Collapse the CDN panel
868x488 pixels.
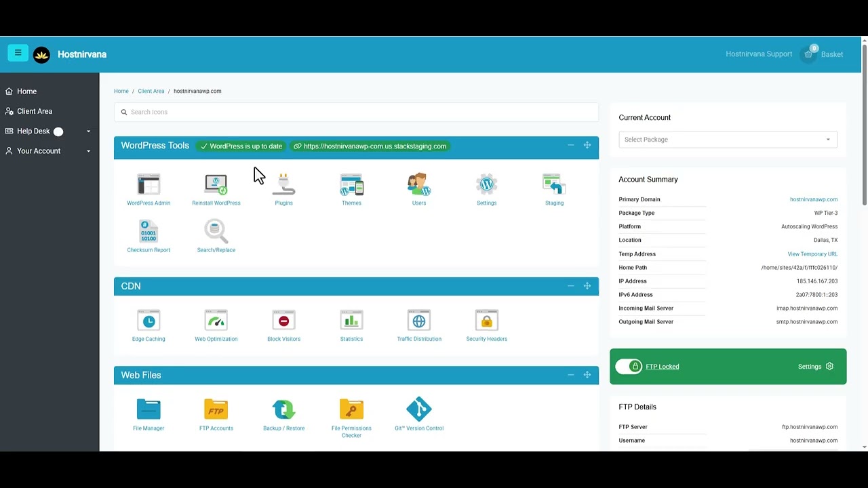tap(570, 286)
